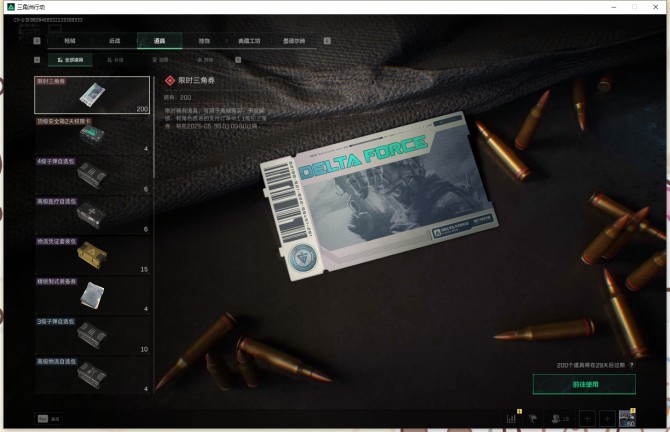Screen dimensions: 670x432
Task: Click the Esc 返回 back button
Action: point(49,419)
